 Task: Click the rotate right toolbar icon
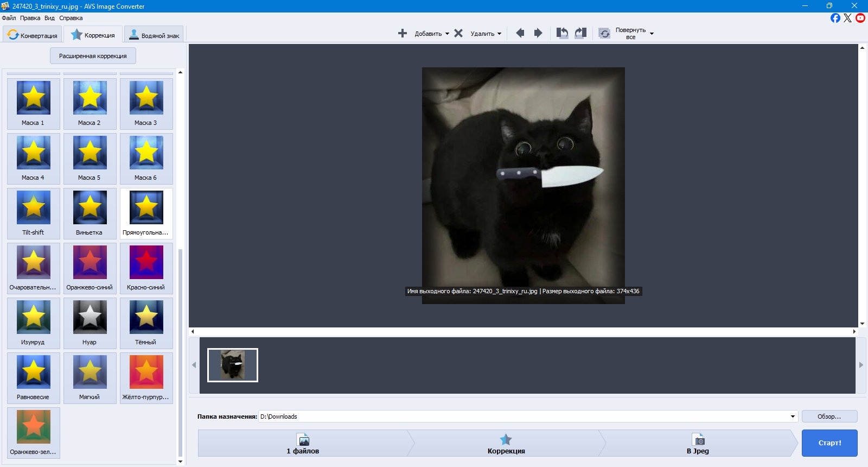click(x=580, y=33)
